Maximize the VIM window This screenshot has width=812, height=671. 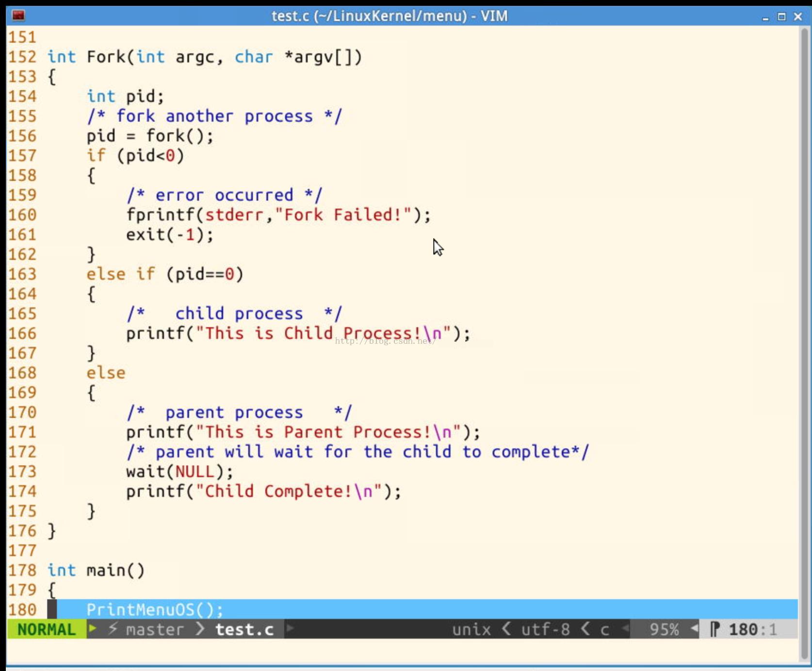point(781,16)
